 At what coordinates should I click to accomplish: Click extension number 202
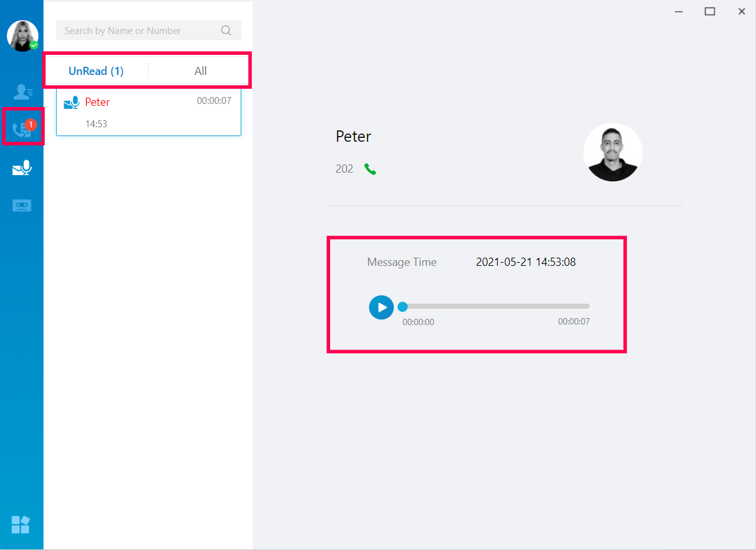(x=345, y=169)
